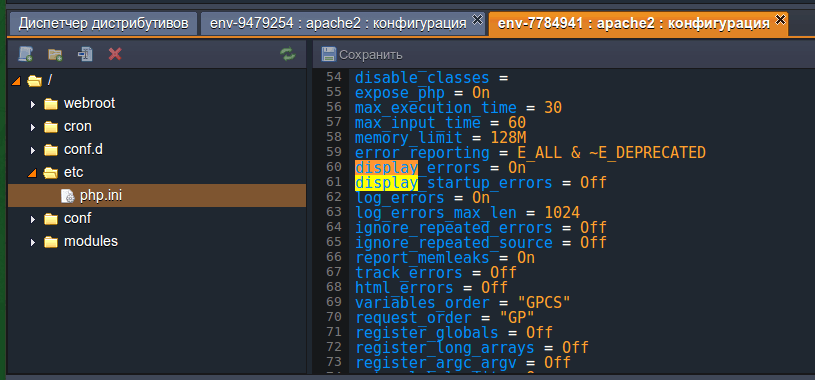Click the open etc folder icon

click(x=50, y=173)
